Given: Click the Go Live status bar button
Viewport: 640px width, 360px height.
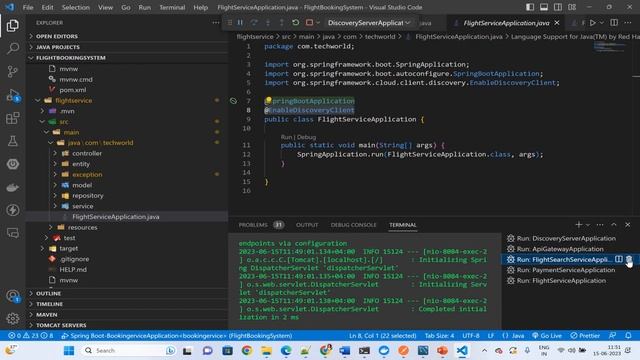Looking at the screenshot, I should pyautogui.click(x=547, y=336).
